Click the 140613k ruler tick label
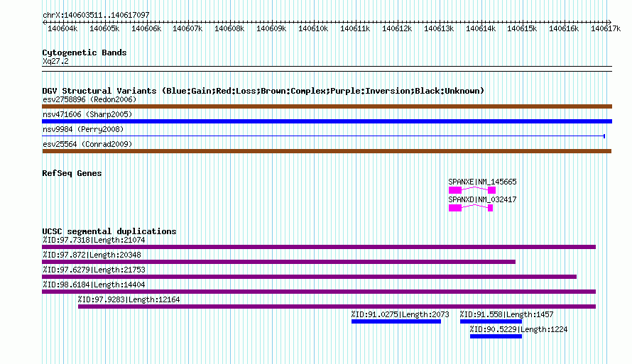This screenshot has width=632, height=364. [439, 28]
